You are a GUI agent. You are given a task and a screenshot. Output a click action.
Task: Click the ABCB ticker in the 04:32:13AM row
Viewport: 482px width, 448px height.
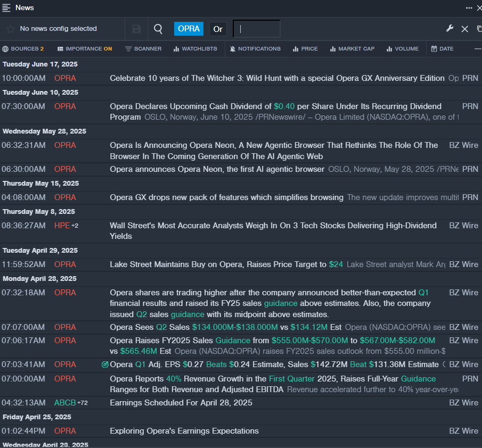click(x=65, y=403)
